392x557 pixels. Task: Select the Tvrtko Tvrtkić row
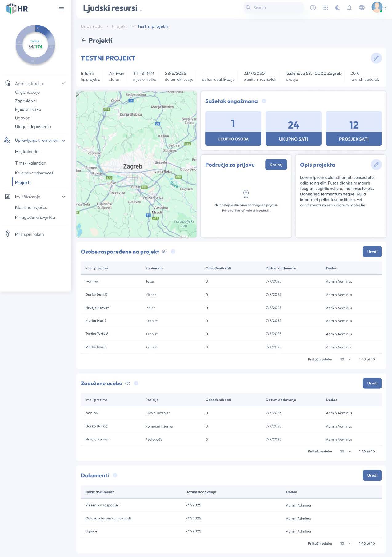[x=231, y=334]
